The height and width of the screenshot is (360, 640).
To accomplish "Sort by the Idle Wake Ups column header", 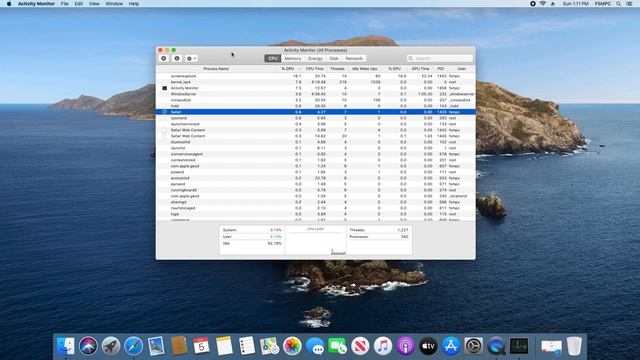I will point(364,69).
